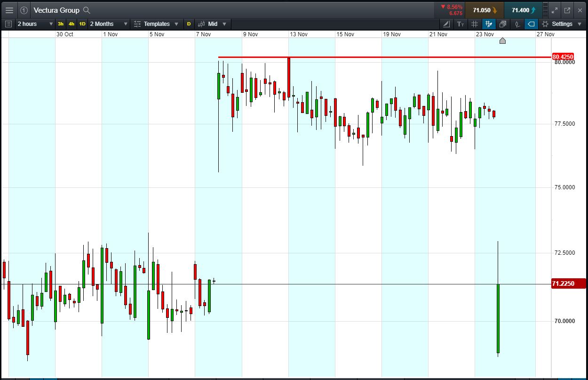Screen dimensions: 588x380
Task: Expand the chart to fullscreen
Action: (x=555, y=10)
